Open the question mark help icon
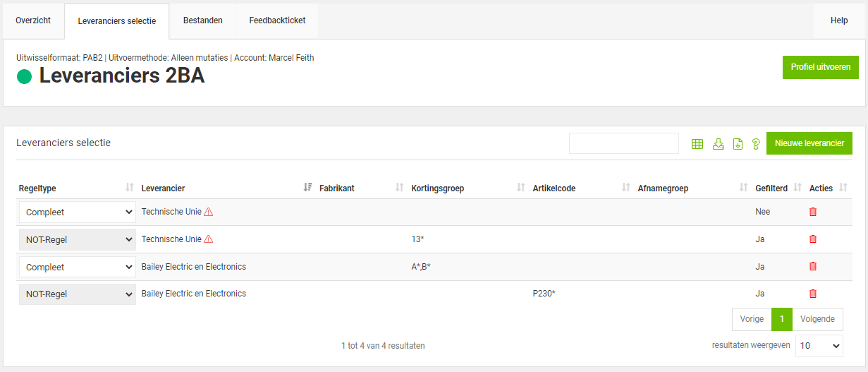 click(756, 144)
